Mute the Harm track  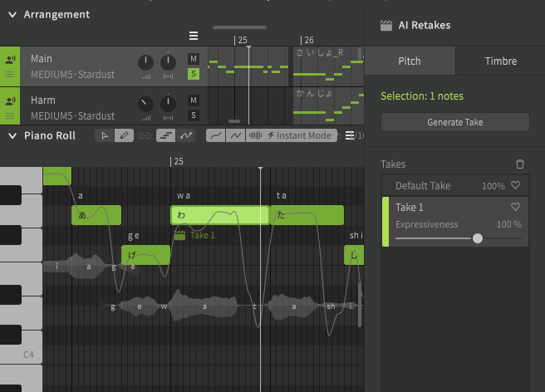[194, 100]
